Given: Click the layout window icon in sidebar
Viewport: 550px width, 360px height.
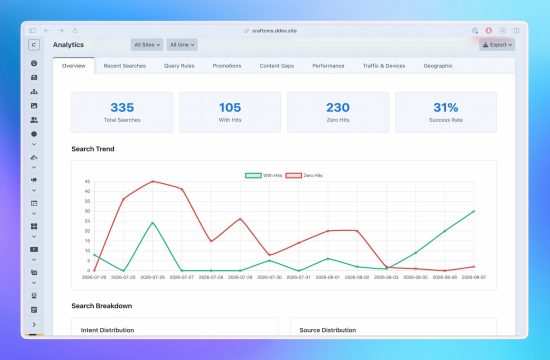Looking at the screenshot, I should tap(34, 203).
